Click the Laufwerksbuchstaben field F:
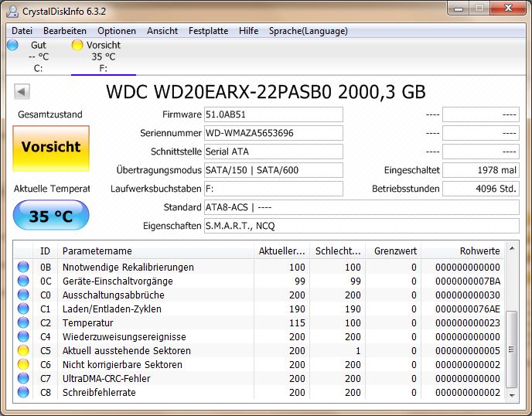 pyautogui.click(x=274, y=189)
